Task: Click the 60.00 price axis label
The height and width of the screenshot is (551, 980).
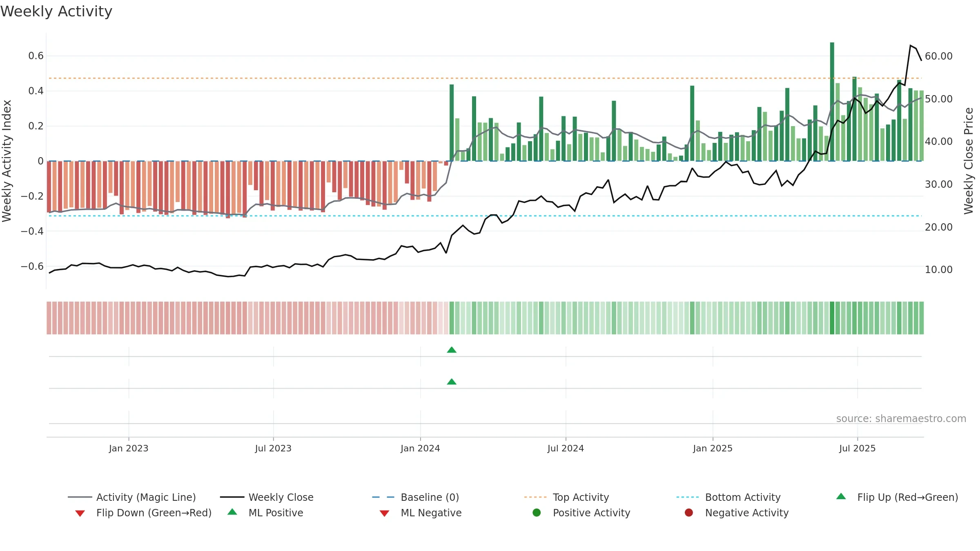Action: [939, 56]
